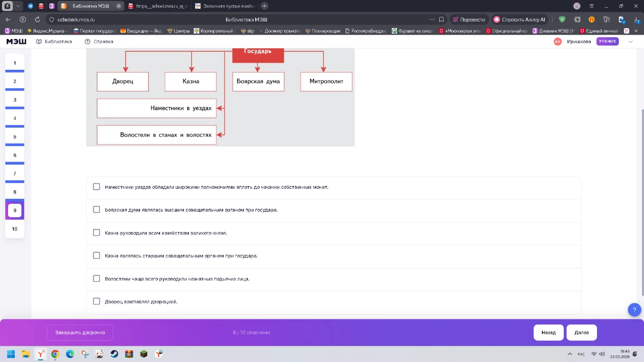Expand the user profile chevron beside УЧЕНИК
The height and width of the screenshot is (362, 644).
[631, 41]
